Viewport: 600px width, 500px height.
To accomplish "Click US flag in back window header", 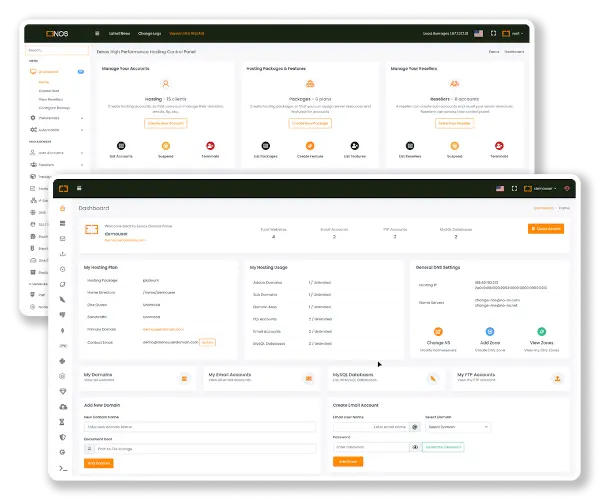I will (478, 34).
